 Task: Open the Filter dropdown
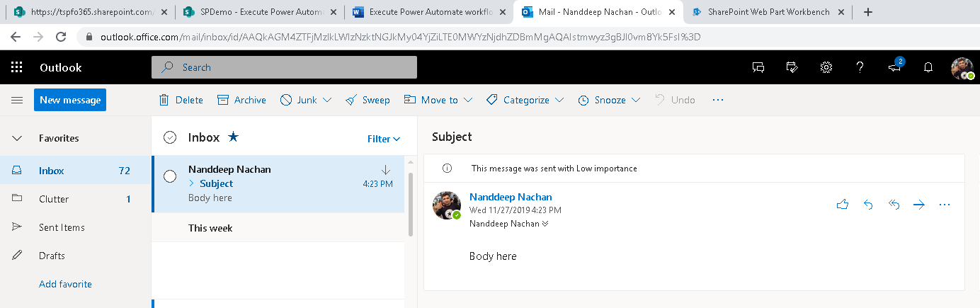384,139
